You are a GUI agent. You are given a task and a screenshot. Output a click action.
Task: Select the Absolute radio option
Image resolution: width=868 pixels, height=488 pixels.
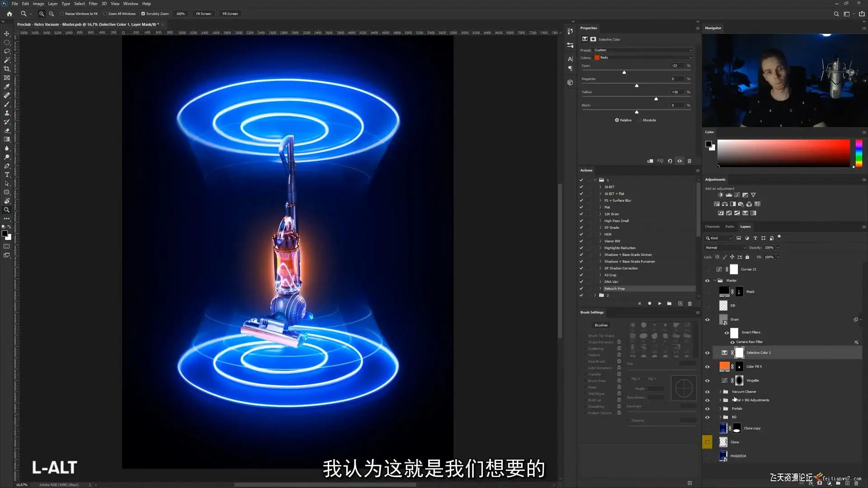tap(640, 120)
